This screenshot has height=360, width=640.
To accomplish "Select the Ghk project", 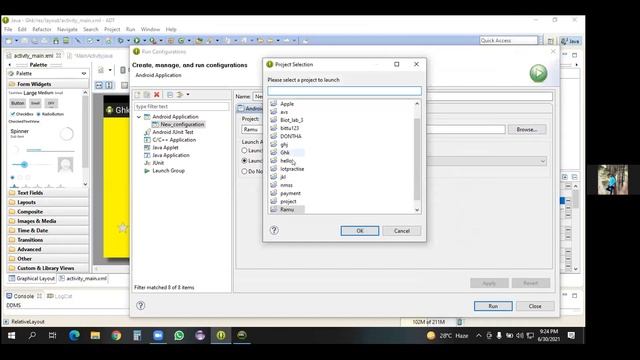I will 285,153.
